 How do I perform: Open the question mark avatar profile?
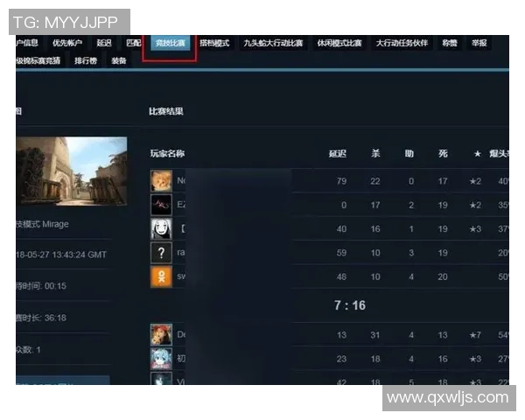(x=161, y=253)
